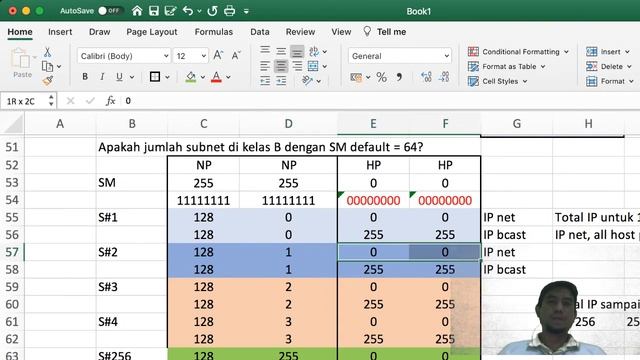Cut selection with the scissors icon
The width and height of the screenshot is (640, 360).
tap(47, 52)
